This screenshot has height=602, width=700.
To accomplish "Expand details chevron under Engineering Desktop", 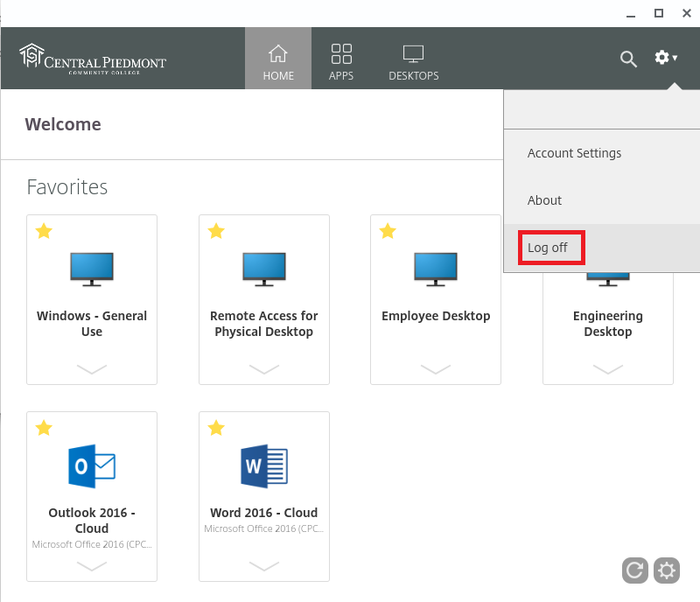I will coord(608,369).
